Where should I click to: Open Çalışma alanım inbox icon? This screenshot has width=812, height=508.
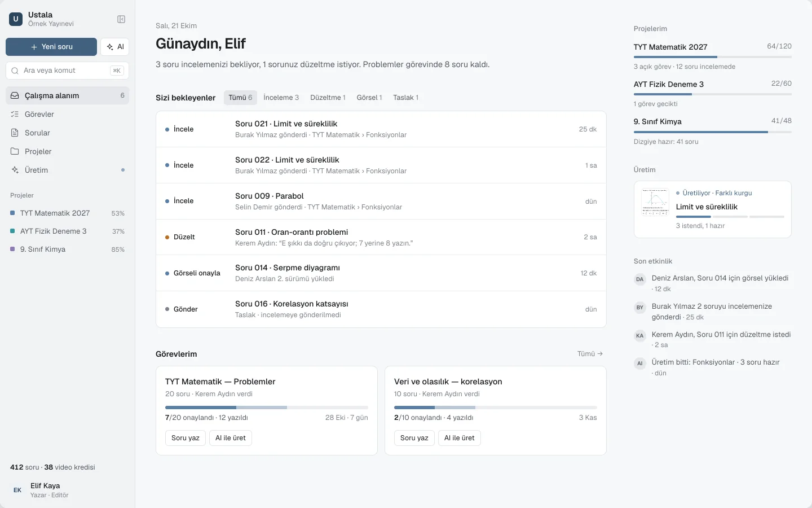(x=15, y=95)
